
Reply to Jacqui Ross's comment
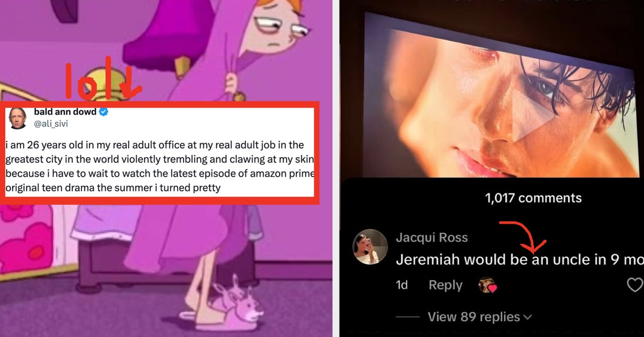[x=445, y=285]
